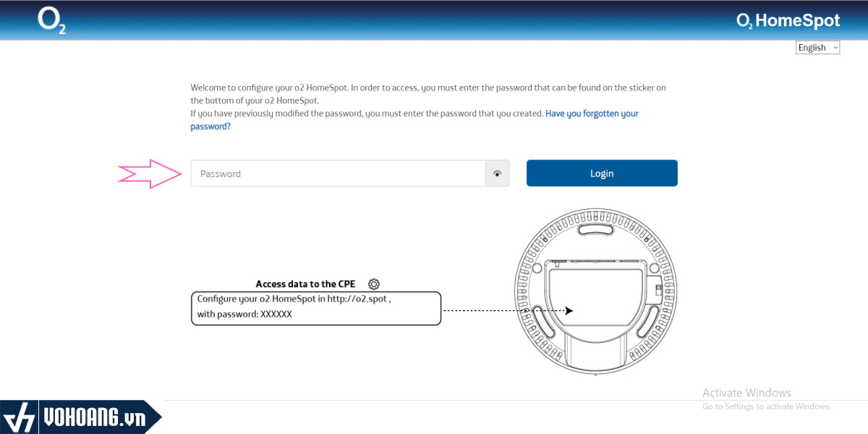Click the O2 logo in the header

tap(51, 20)
